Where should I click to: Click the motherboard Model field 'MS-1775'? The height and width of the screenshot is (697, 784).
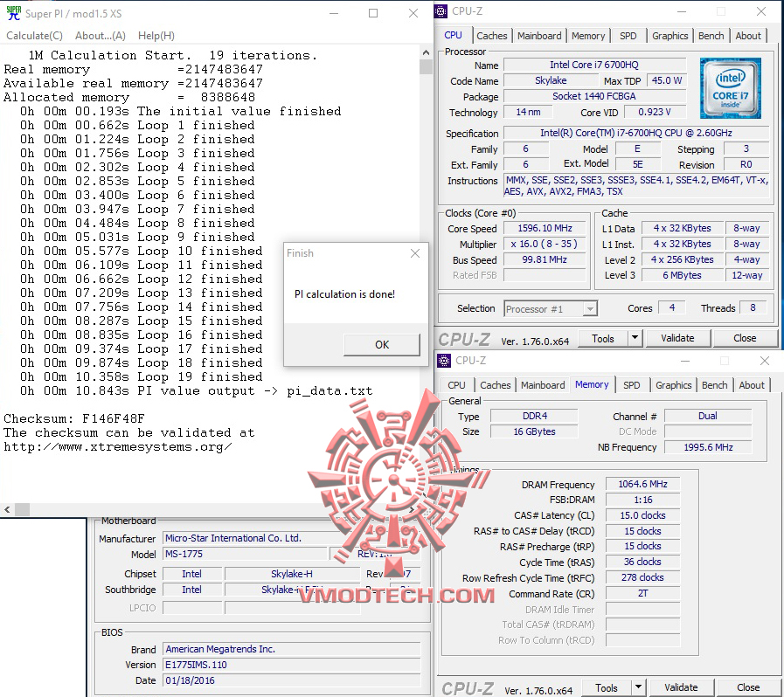(245, 554)
